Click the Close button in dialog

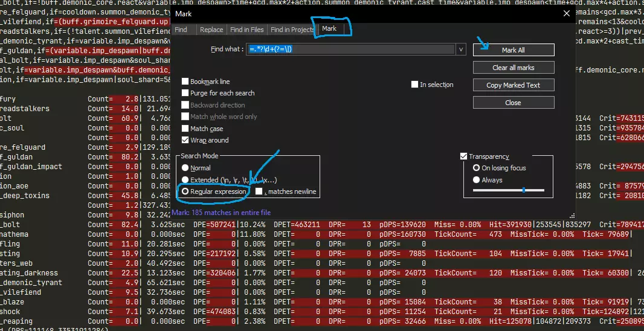pyautogui.click(x=514, y=103)
